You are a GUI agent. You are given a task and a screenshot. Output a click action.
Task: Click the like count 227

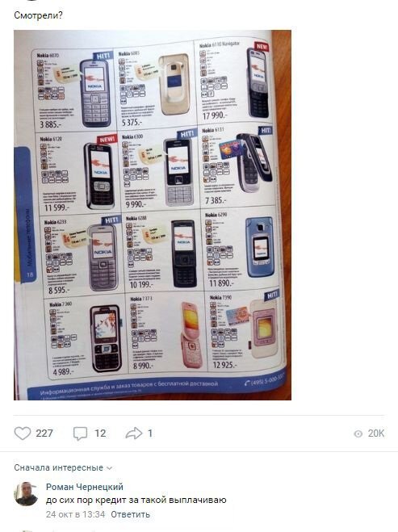pyautogui.click(x=44, y=434)
